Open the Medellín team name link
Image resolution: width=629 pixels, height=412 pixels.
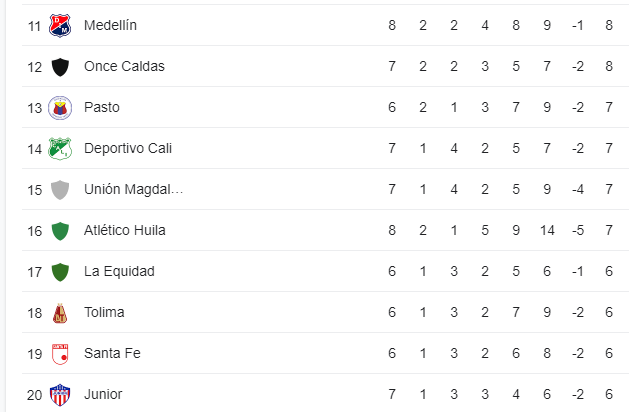coord(110,25)
